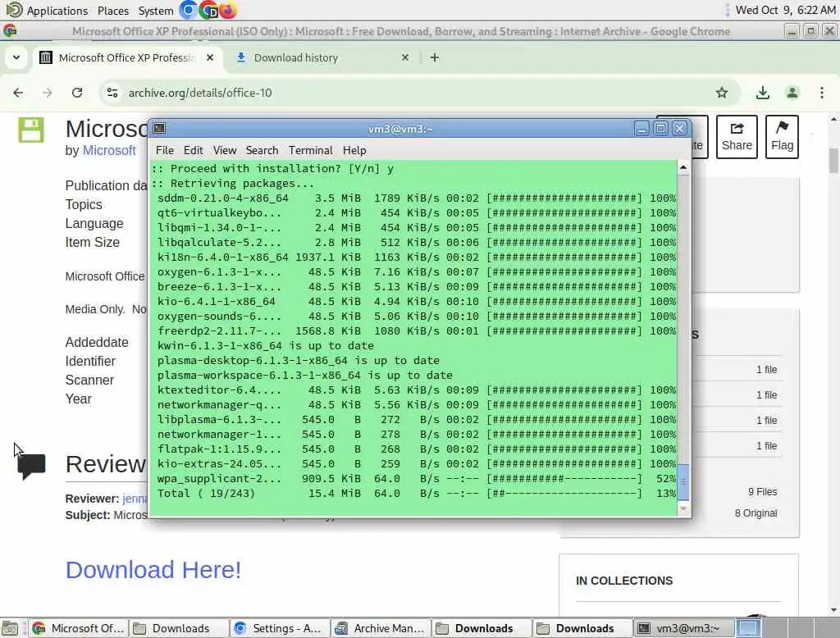The width and height of the screenshot is (840, 638).
Task: Click terminal scrollbar down arrow
Action: click(x=683, y=508)
